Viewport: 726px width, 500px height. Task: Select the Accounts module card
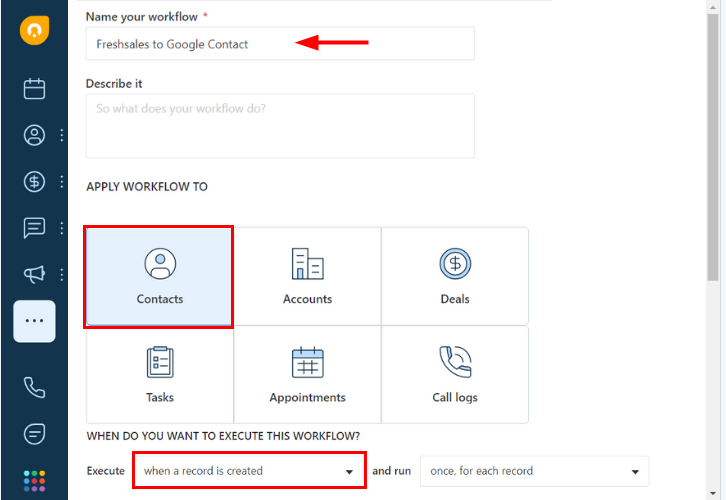click(x=307, y=277)
